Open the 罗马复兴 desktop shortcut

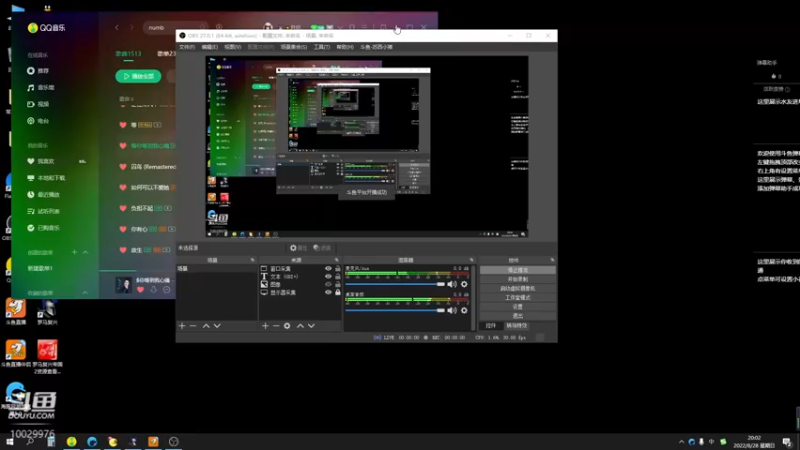(47, 312)
